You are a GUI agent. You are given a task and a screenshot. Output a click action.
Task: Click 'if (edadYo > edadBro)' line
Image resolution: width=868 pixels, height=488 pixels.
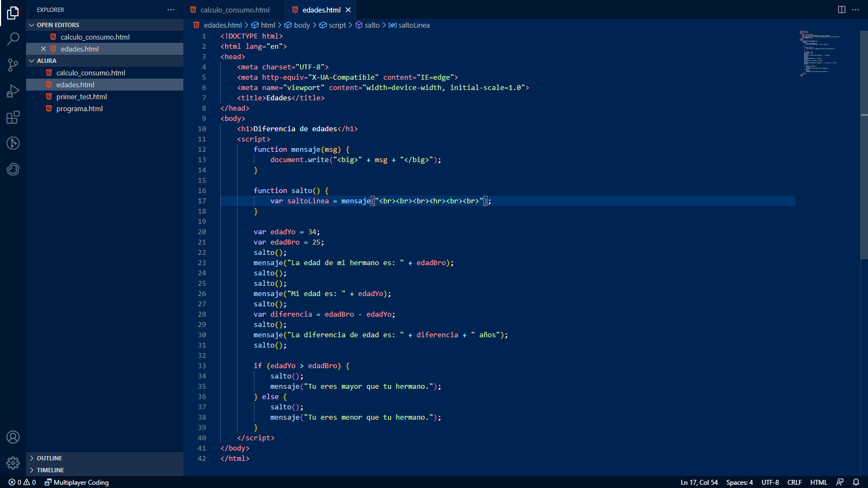pos(302,365)
